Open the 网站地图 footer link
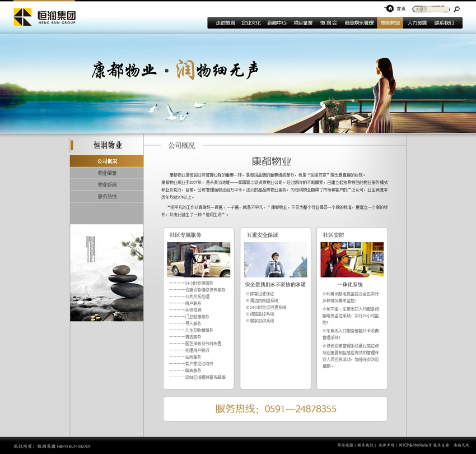This screenshot has height=454, width=476. click(345, 445)
